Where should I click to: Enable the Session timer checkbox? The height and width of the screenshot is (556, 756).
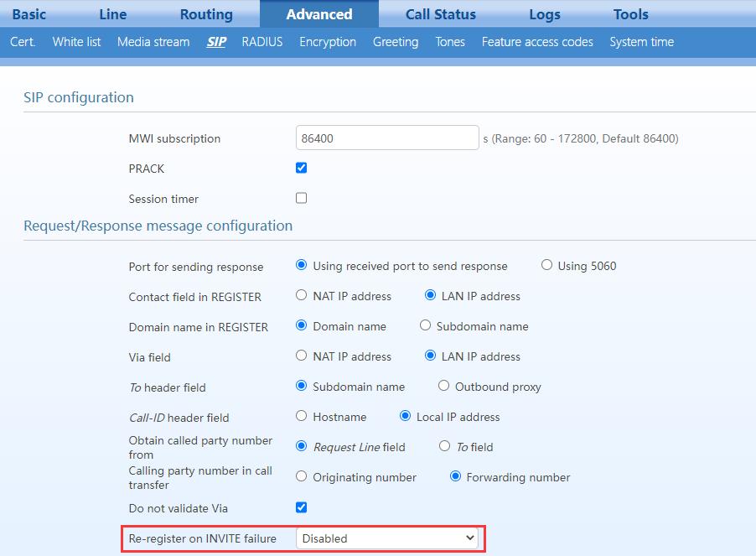pyautogui.click(x=302, y=198)
